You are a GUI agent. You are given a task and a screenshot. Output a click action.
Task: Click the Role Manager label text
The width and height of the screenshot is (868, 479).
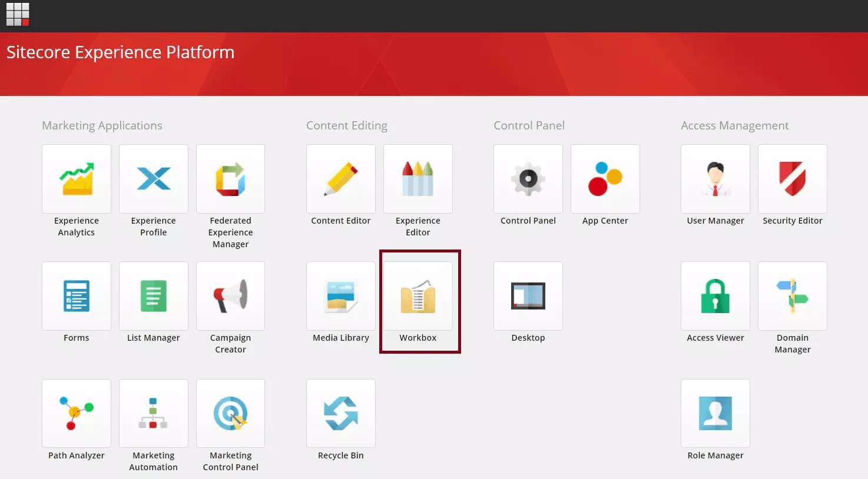point(715,455)
